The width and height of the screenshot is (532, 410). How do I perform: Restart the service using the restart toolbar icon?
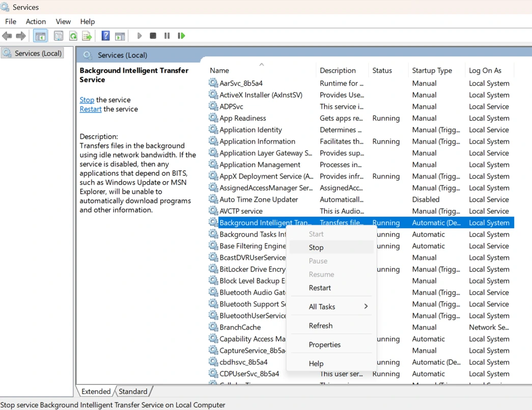(x=181, y=35)
